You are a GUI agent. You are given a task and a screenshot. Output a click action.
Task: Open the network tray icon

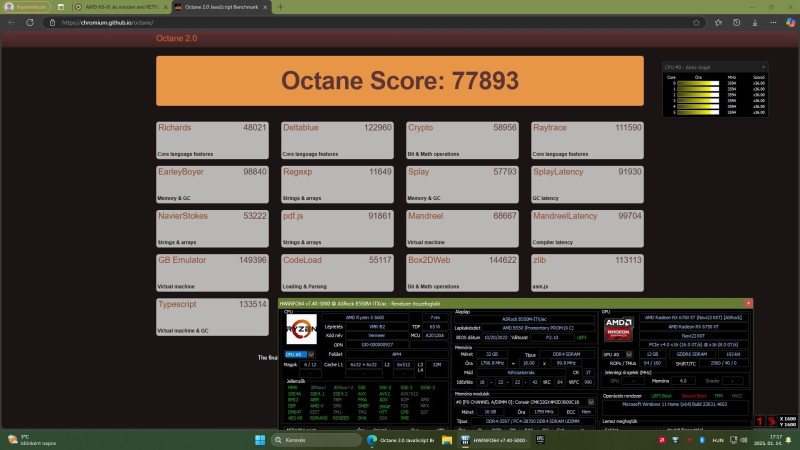click(733, 440)
